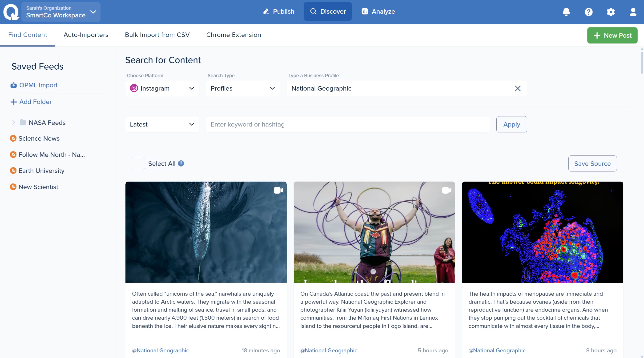
Task: Click the green New Post button
Action: point(612,35)
